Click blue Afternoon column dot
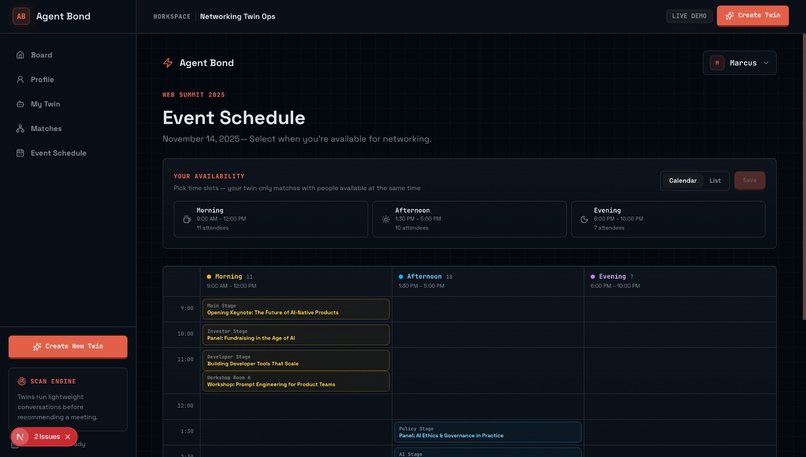The image size is (806, 457). pos(401,277)
